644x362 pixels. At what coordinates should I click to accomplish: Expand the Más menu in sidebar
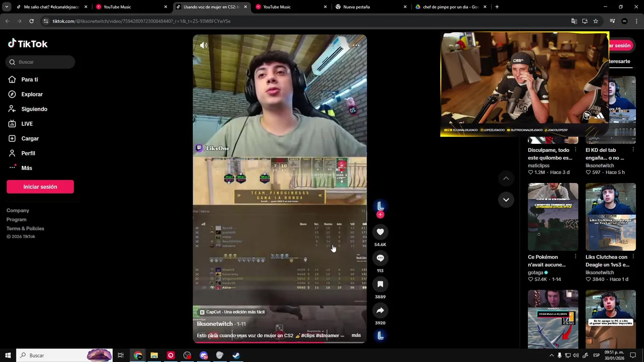click(26, 168)
